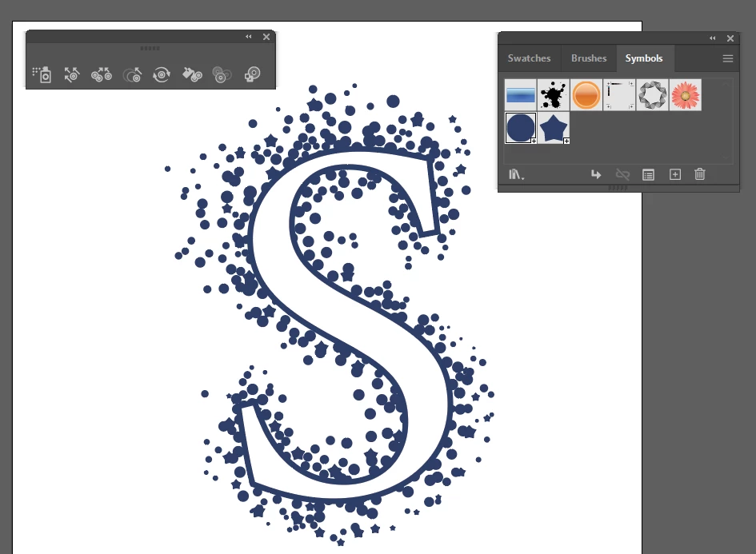Select the Symbol Screener tool
The width and height of the screenshot is (756, 554).
coord(222,74)
